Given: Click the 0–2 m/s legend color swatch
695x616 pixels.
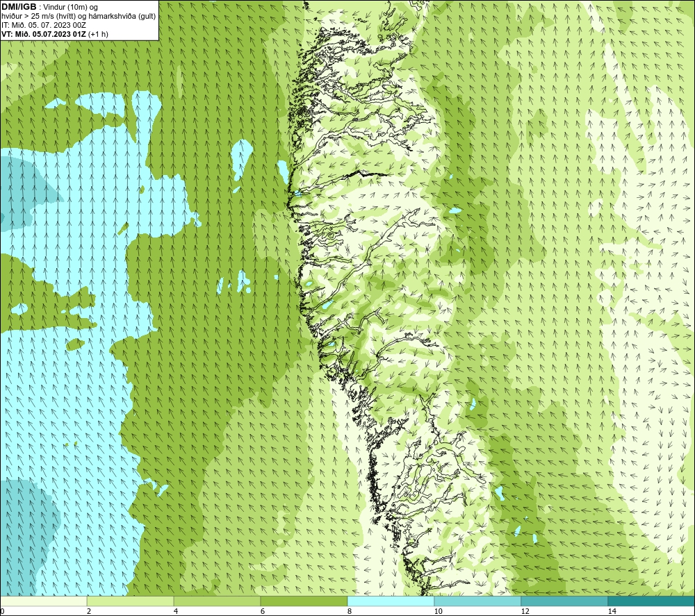Looking at the screenshot, I should pyautogui.click(x=43, y=601).
